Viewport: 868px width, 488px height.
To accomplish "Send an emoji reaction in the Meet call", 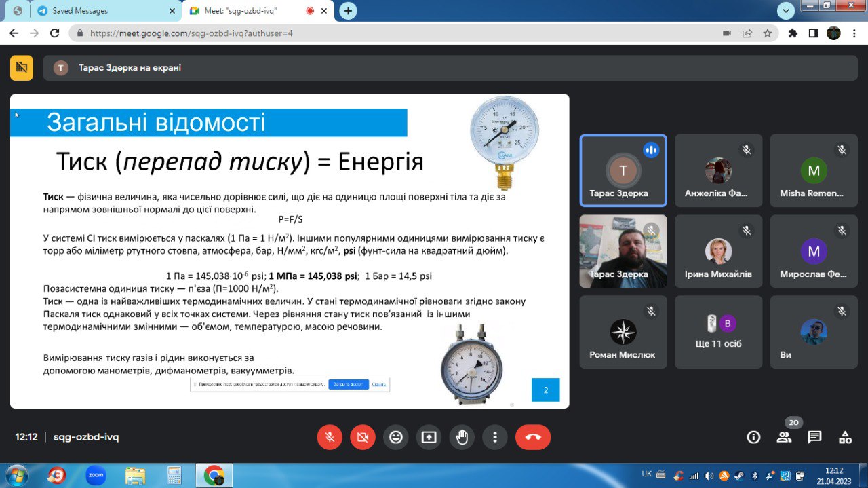I will [396, 436].
